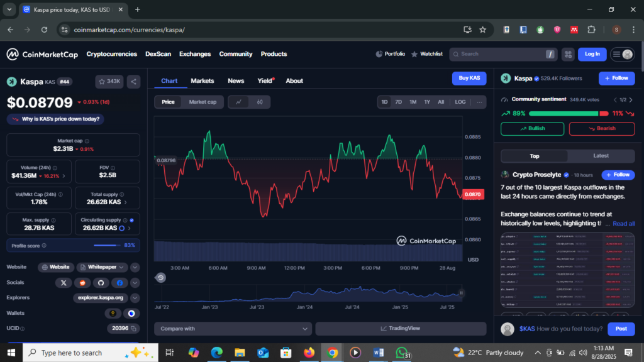Go to the News tab
The width and height of the screenshot is (644, 362).
click(236, 80)
